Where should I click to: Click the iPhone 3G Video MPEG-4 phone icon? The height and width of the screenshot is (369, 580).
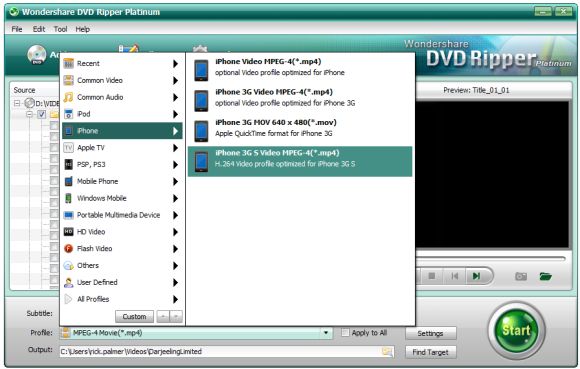201,101
